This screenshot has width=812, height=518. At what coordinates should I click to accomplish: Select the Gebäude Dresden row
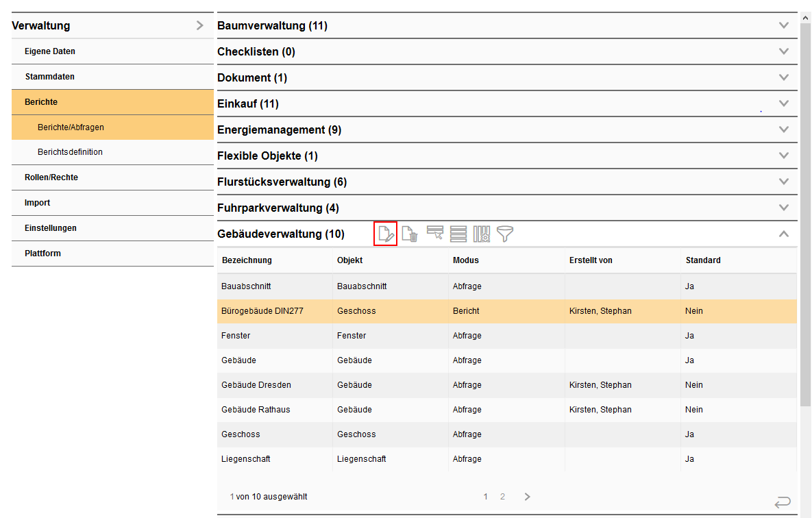pos(256,385)
